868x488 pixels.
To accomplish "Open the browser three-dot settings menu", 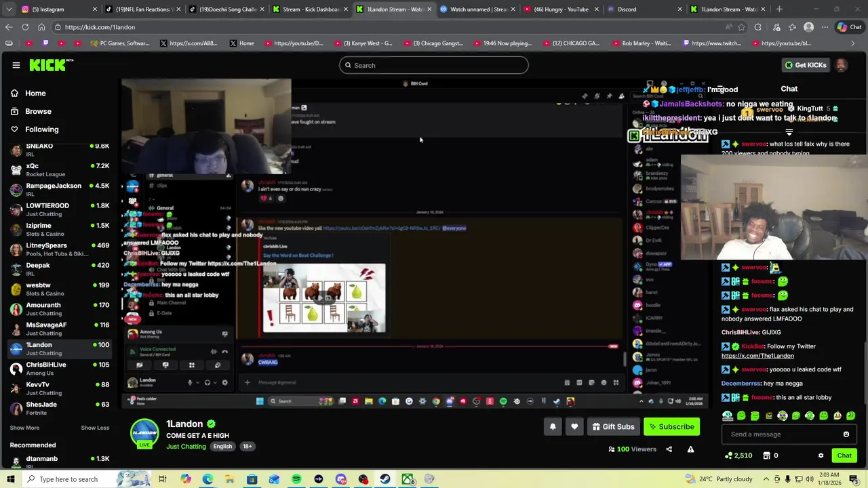I will click(x=825, y=27).
